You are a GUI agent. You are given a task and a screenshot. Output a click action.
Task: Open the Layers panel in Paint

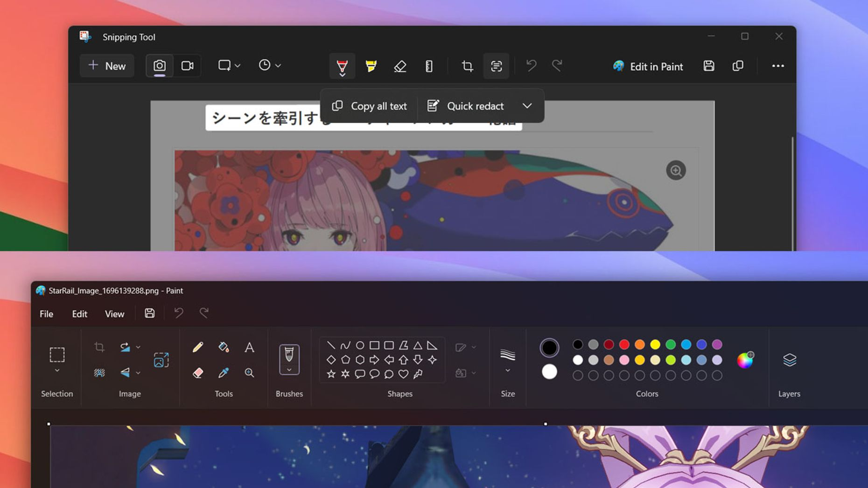tap(790, 360)
